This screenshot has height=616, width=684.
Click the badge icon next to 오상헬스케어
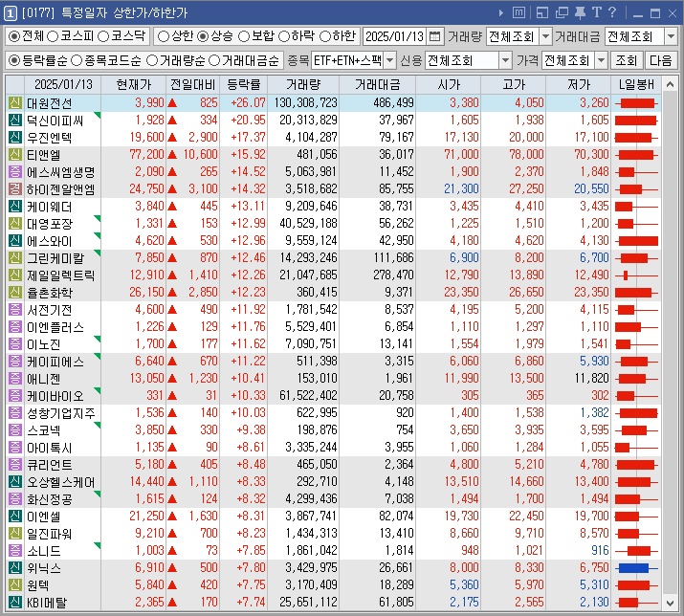pyautogui.click(x=15, y=482)
